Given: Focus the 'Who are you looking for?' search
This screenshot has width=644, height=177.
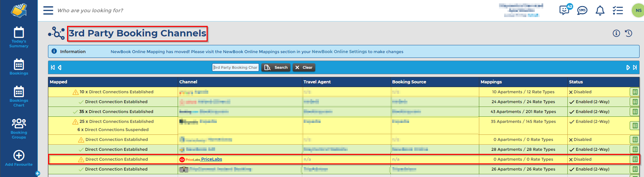Looking at the screenshot, I should click(x=91, y=11).
